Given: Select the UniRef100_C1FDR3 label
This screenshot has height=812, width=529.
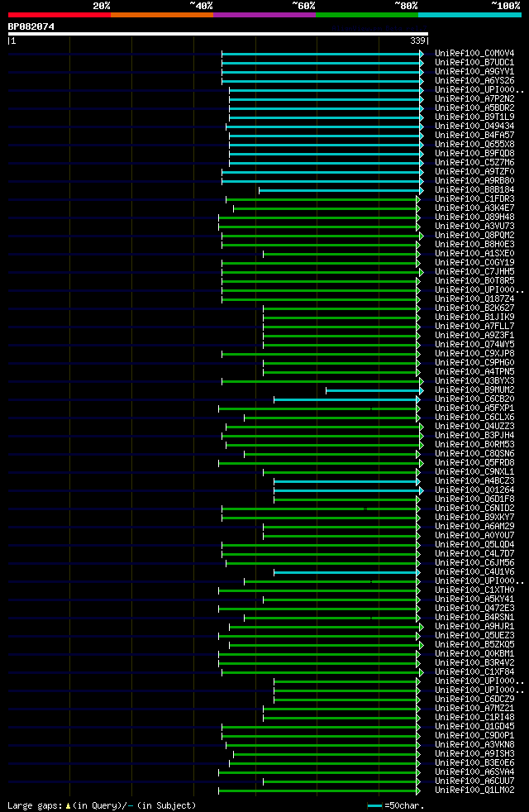Looking at the screenshot, I should (x=474, y=198).
